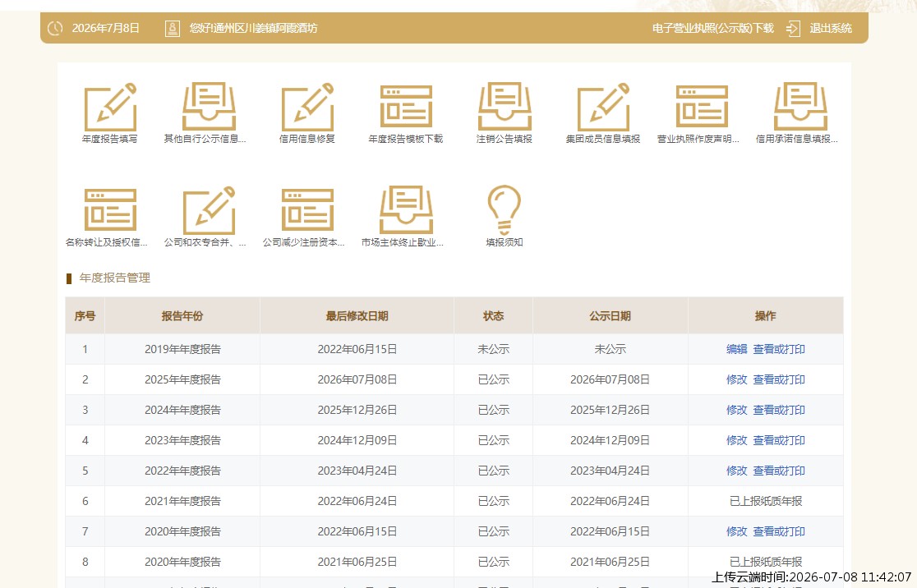Image resolution: width=917 pixels, height=588 pixels.
Task: Open the 公司和农专合并 icon
Action: point(209,210)
